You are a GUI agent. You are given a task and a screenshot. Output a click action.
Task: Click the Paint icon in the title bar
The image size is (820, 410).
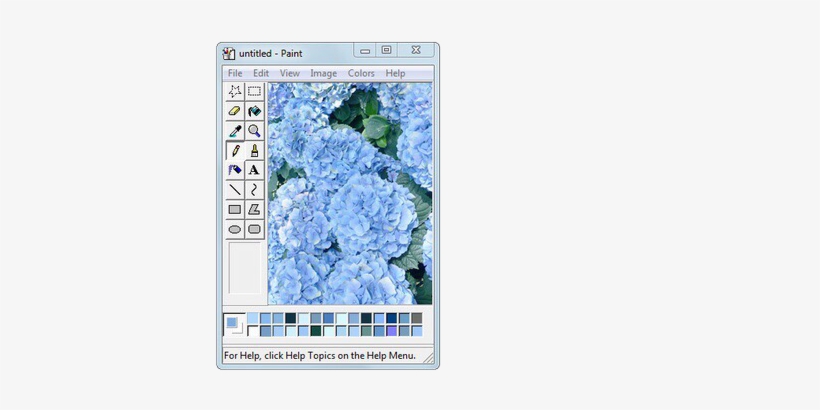229,53
